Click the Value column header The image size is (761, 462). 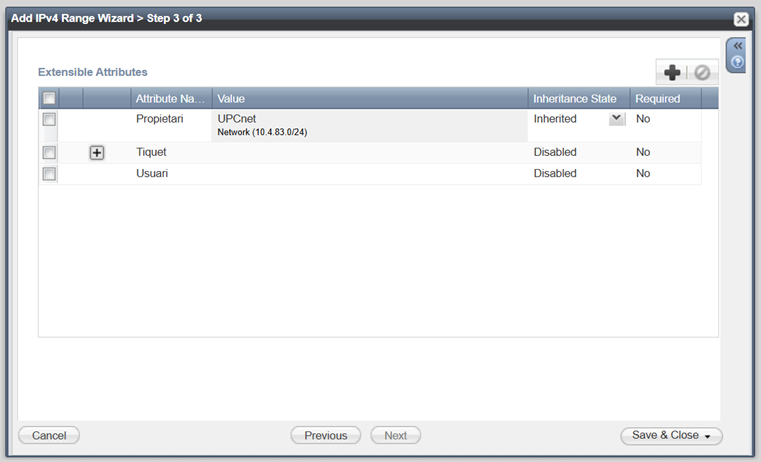[x=370, y=99]
